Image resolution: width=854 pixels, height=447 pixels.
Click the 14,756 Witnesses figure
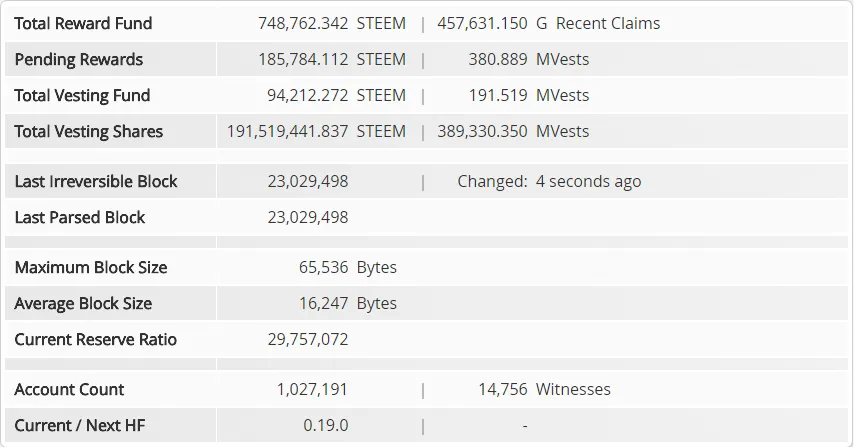pyautogui.click(x=544, y=389)
